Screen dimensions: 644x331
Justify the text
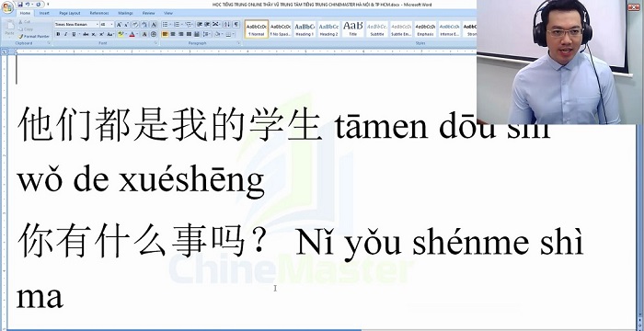pyautogui.click(x=189, y=34)
